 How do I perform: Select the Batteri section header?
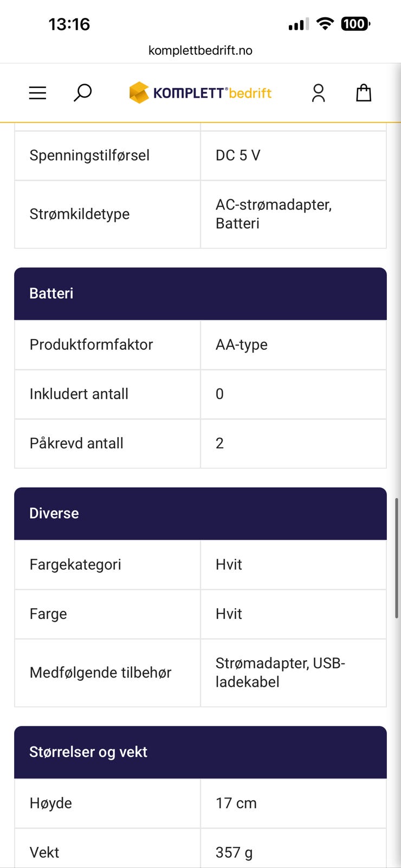pos(200,293)
